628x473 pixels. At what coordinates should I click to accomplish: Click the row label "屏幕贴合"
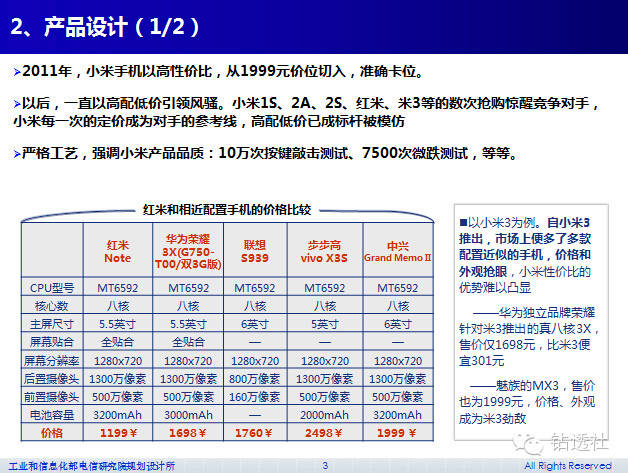[52, 342]
